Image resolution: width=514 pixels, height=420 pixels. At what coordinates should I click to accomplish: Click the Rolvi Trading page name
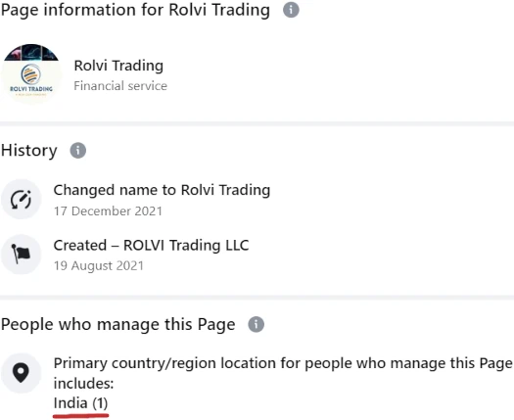coord(118,66)
